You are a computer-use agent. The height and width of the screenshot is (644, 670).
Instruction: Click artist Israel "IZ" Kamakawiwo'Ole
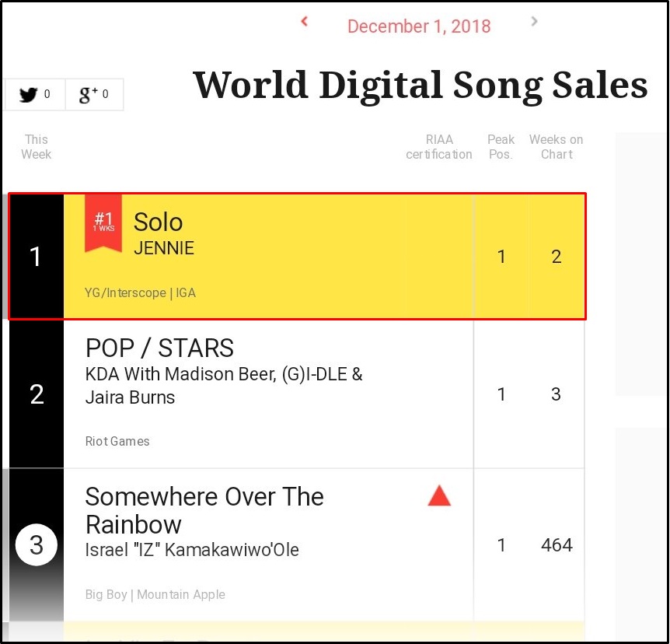(x=192, y=550)
